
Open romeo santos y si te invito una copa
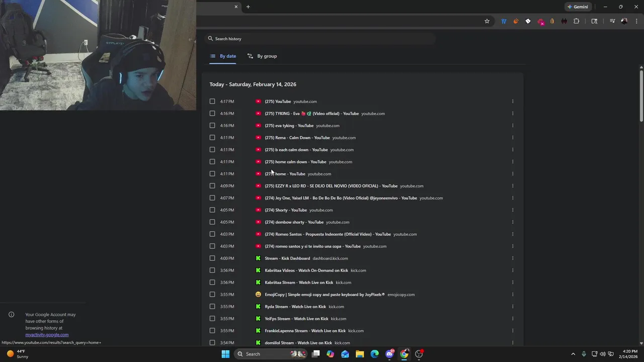[313, 246]
